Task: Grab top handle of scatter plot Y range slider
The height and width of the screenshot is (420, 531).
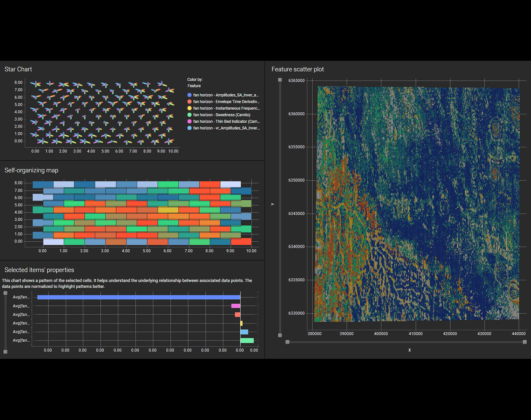Action: tap(280, 80)
